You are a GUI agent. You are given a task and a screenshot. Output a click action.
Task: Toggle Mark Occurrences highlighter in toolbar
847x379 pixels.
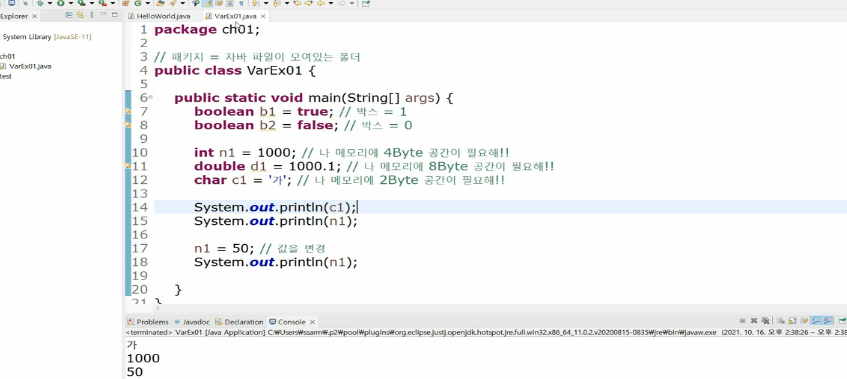207,3
